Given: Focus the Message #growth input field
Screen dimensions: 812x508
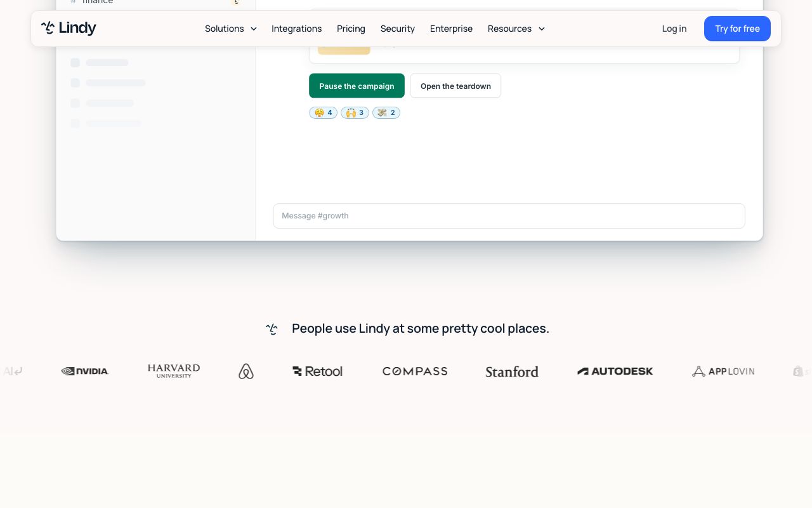Looking at the screenshot, I should [x=509, y=216].
